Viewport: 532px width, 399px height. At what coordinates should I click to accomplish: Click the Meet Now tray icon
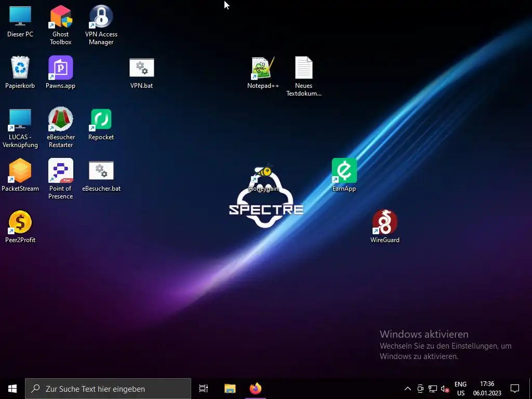[x=420, y=389]
